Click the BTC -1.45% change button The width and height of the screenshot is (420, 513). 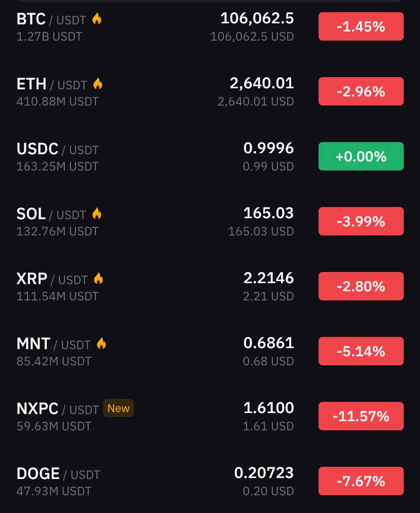(361, 26)
